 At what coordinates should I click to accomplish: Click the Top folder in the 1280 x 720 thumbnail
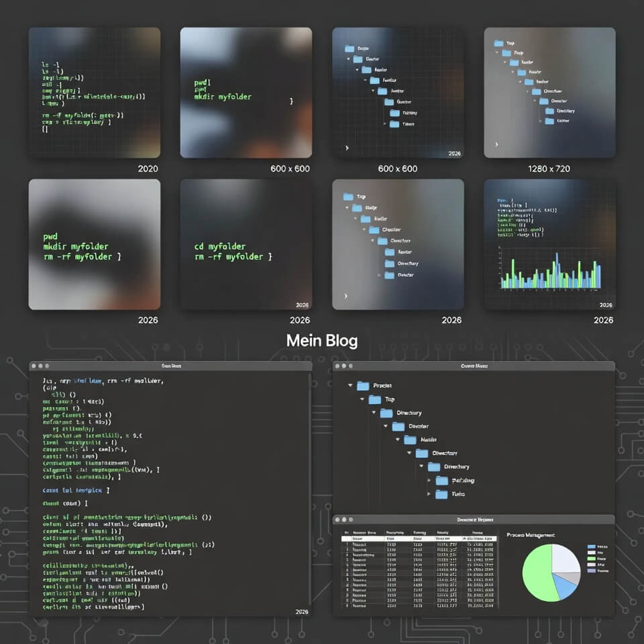click(x=499, y=43)
